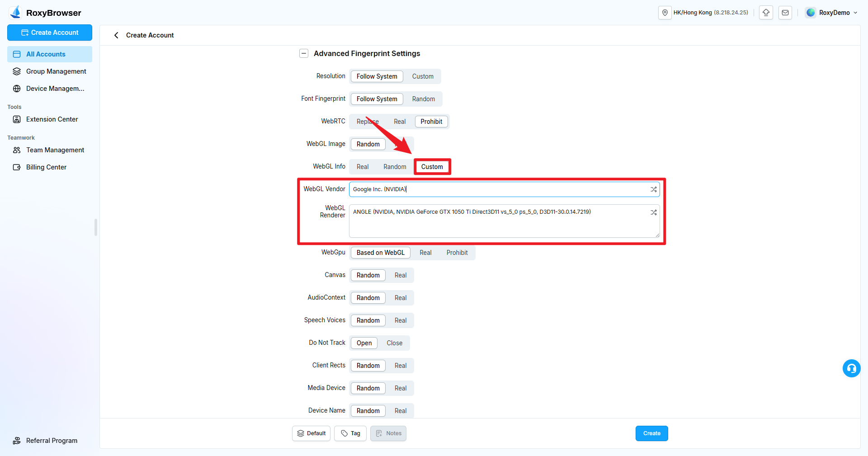
Task: Set Resolution to Custom
Action: [x=423, y=76]
